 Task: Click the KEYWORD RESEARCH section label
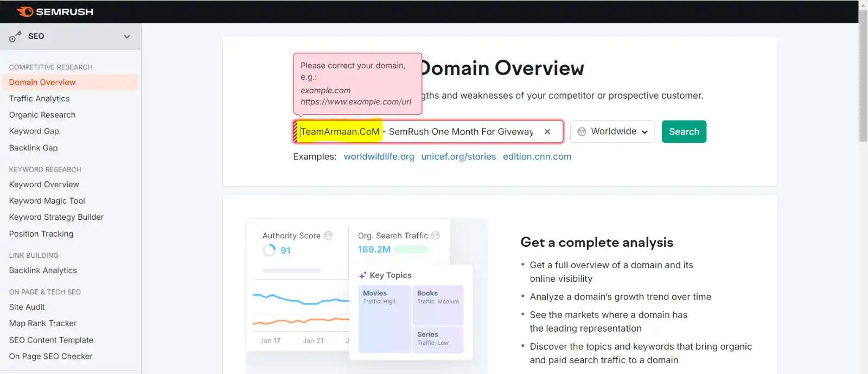45,169
